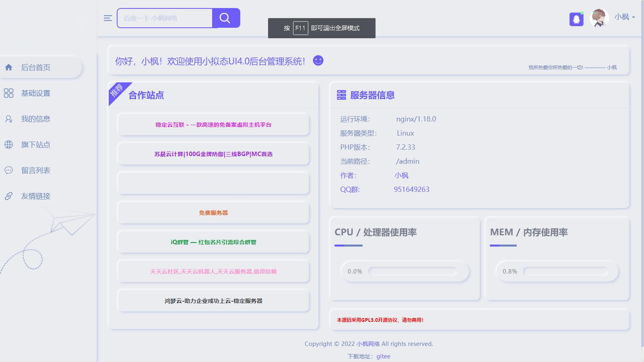Click the server icon beside 服务器信息
The image size is (644, 362).
click(341, 95)
